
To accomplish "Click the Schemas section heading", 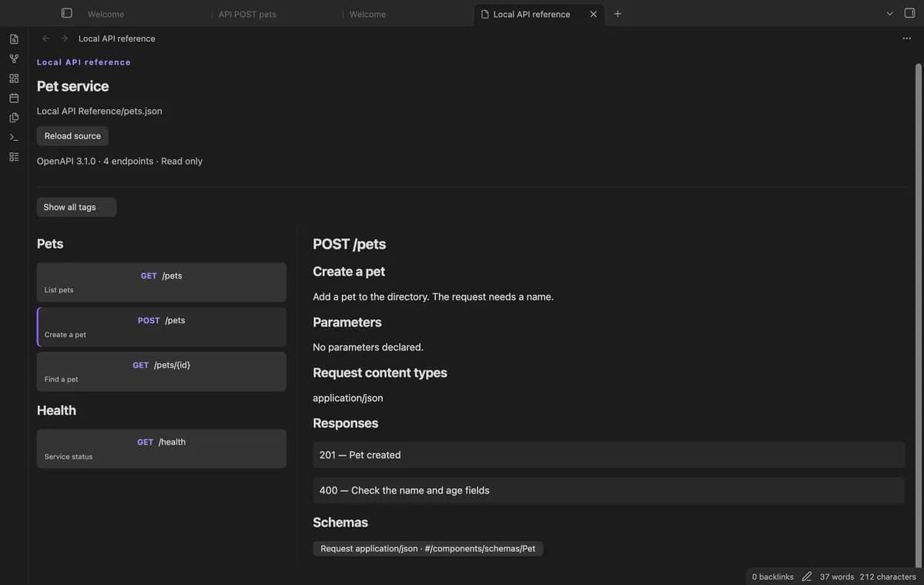I will pyautogui.click(x=340, y=523).
